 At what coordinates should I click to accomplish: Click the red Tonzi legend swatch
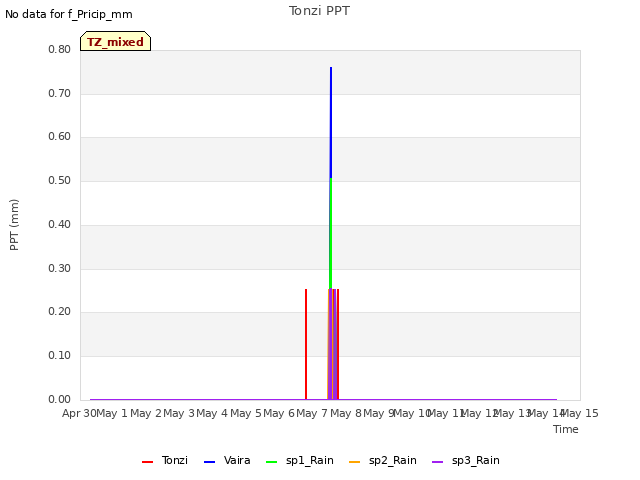[x=147, y=462]
